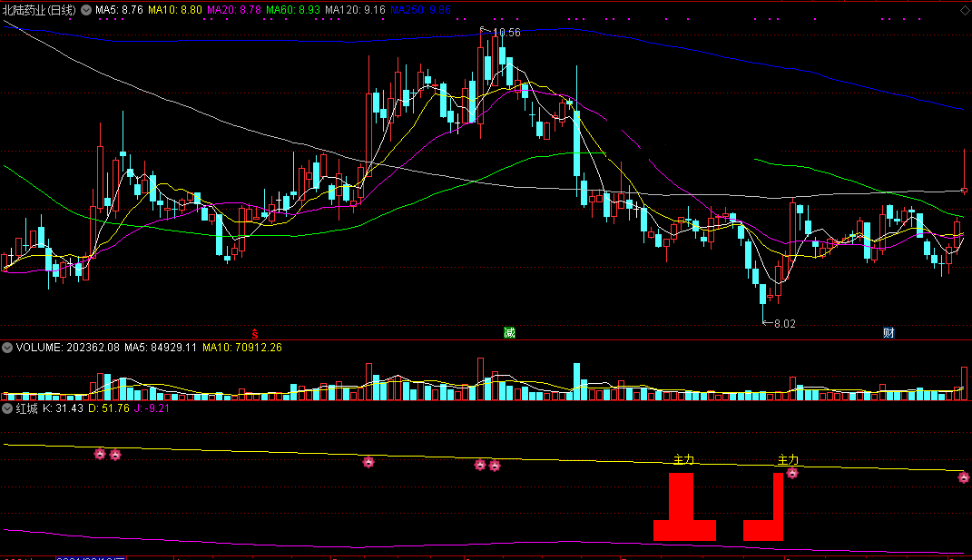Click the 8.02 low price label
The width and height of the screenshot is (972, 560).
(785, 324)
